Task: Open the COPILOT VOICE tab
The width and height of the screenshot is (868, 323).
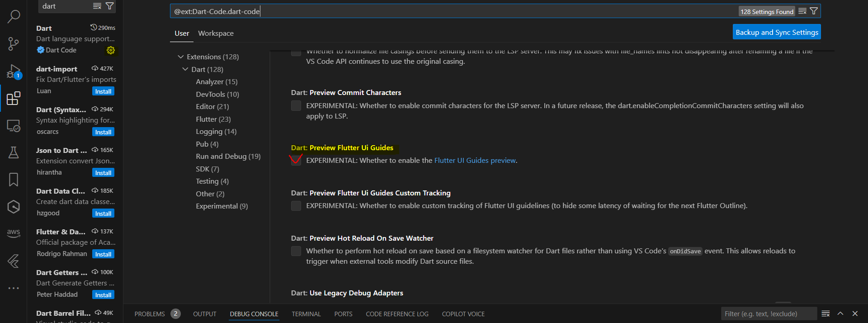Action: pos(463,313)
